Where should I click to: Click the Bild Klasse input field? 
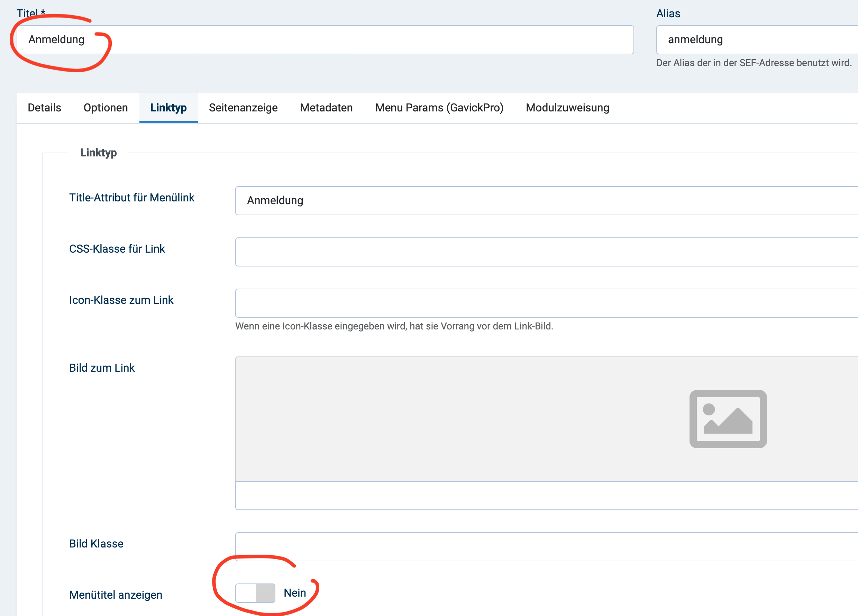click(x=545, y=546)
